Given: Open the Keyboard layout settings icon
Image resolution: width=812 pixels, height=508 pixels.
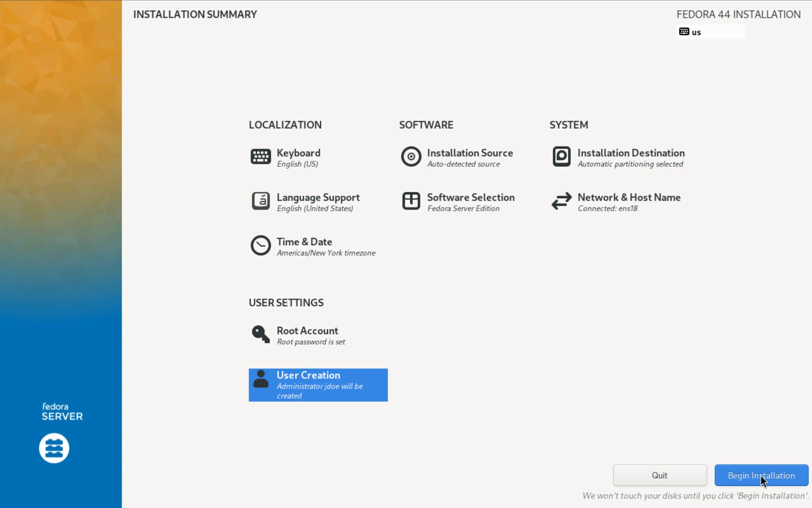Looking at the screenshot, I should (261, 156).
